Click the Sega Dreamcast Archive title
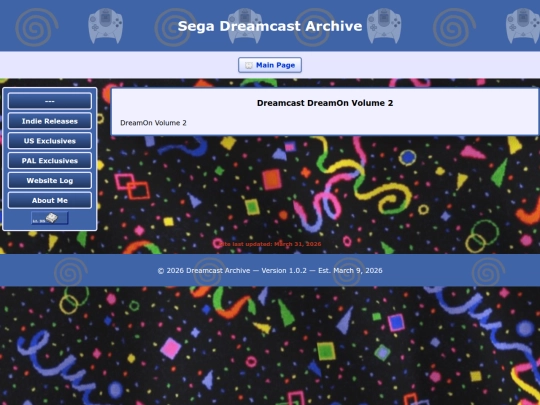This screenshot has width=540, height=405. (x=270, y=26)
